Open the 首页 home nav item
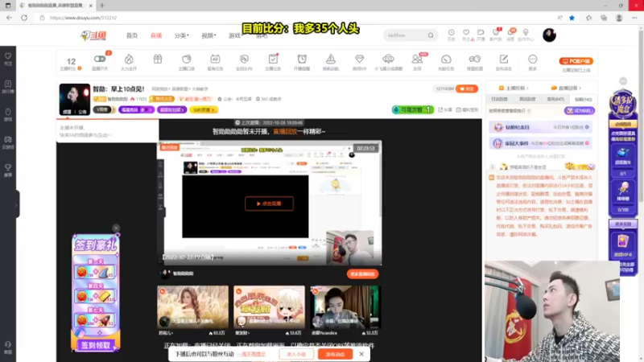Screen dimensions: 644x362 coord(132,35)
